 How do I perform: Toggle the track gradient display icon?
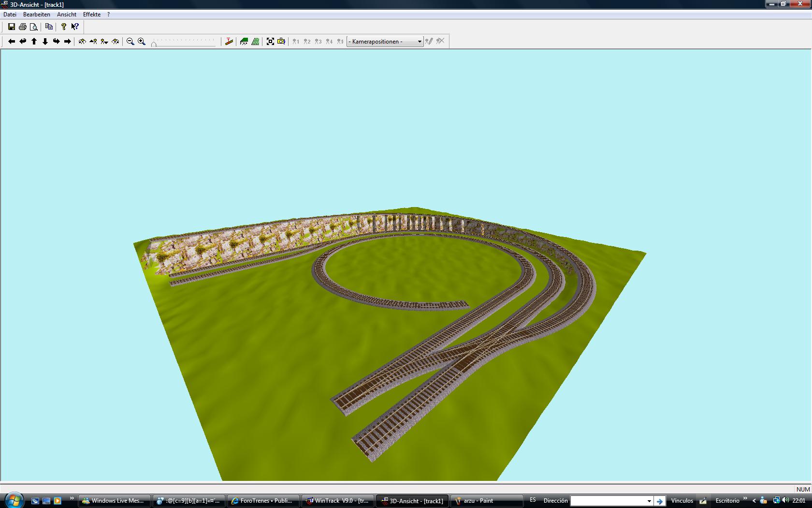229,42
